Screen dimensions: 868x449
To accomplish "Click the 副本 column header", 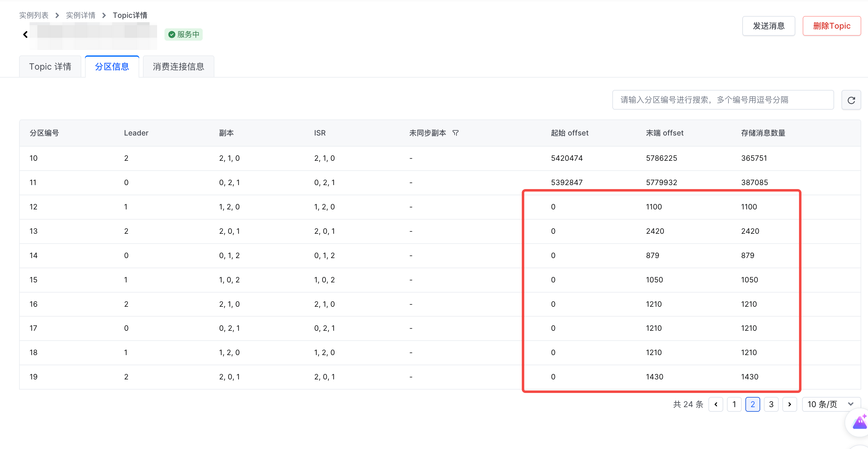I will tap(226, 133).
